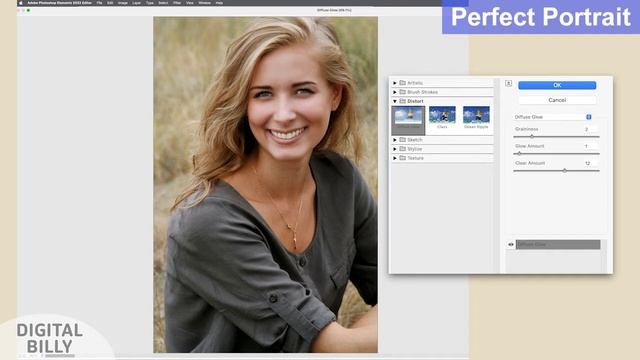Select the Diffuse Glow effect layer row
This screenshot has height=360, width=640.
pyautogui.click(x=558, y=244)
